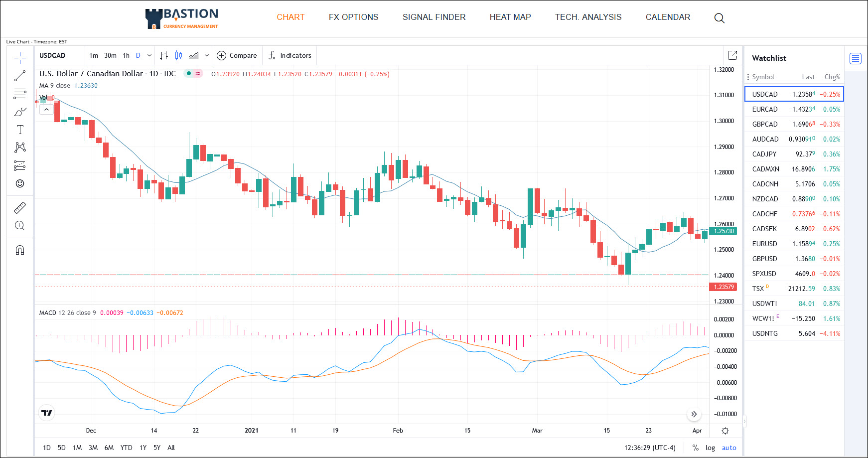Toggle the percent scale mode
The width and height of the screenshot is (868, 458).
pos(695,448)
